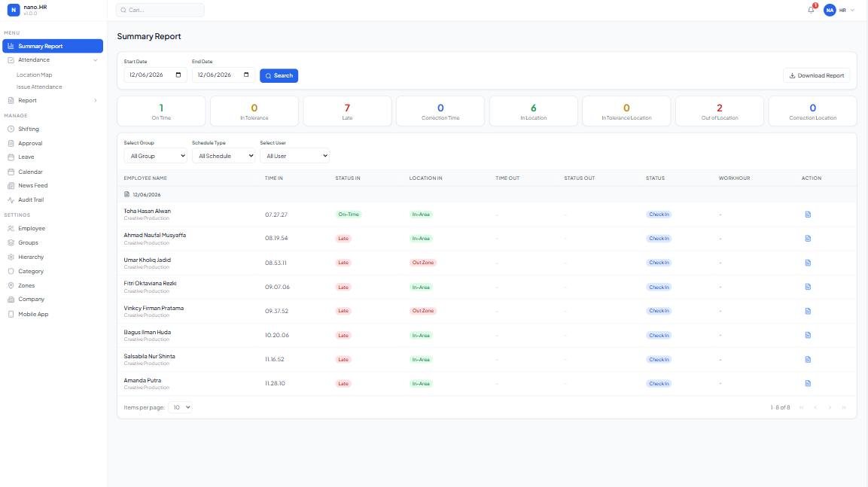Image resolution: width=868 pixels, height=487 pixels.
Task: Open detail icon for Ahmad Naufal Musyaffa
Action: (x=808, y=239)
